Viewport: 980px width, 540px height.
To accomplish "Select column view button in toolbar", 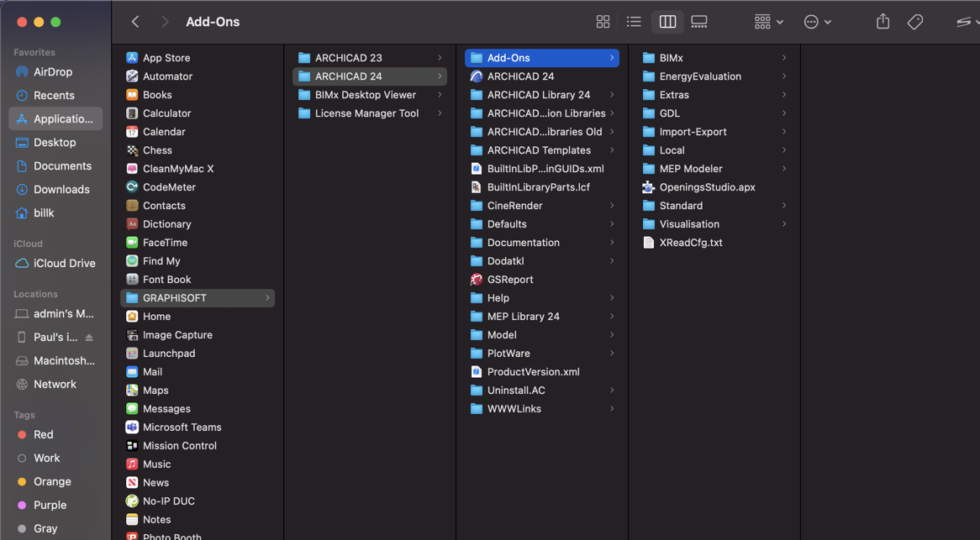I will (667, 22).
